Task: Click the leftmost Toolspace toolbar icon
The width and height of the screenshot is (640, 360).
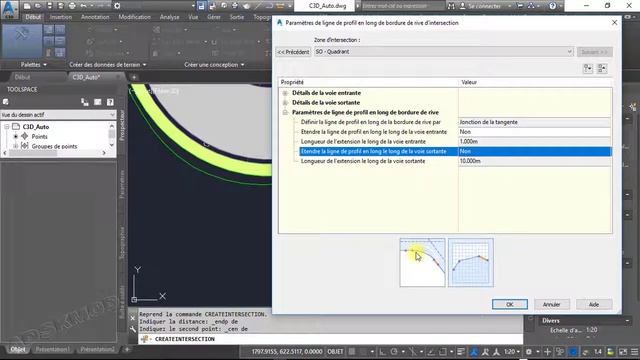Action: click(x=6, y=102)
